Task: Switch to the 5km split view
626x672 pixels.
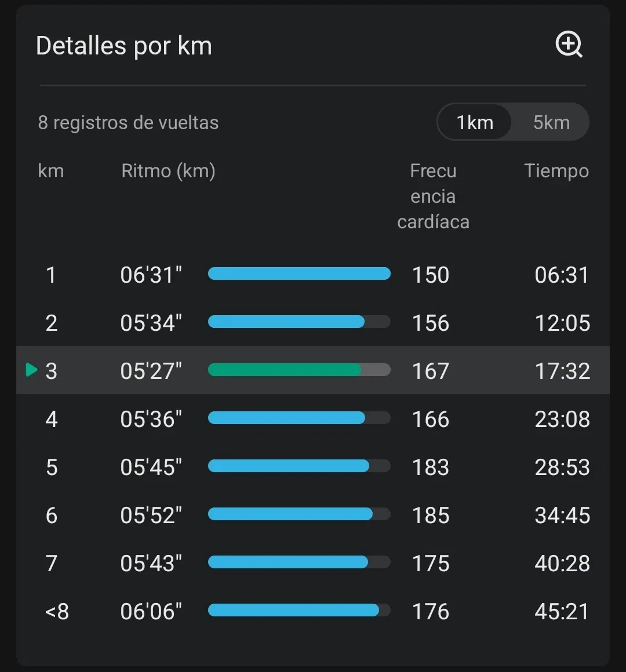Action: coord(551,122)
